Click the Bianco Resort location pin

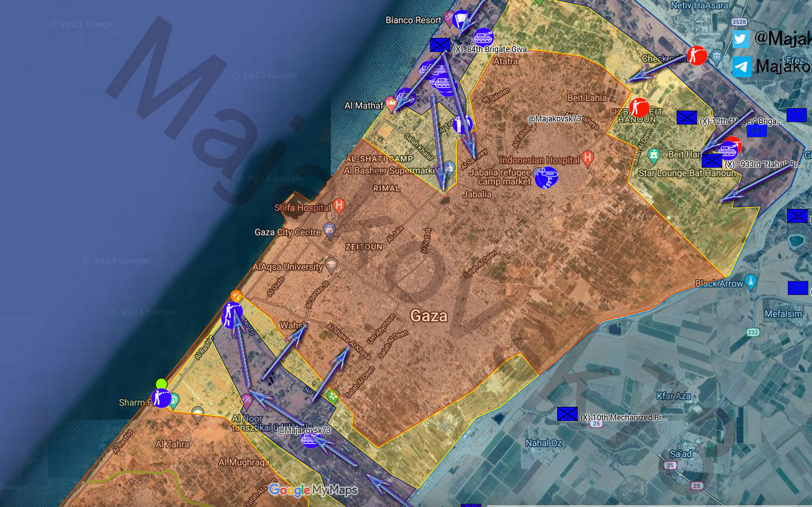pos(448,18)
